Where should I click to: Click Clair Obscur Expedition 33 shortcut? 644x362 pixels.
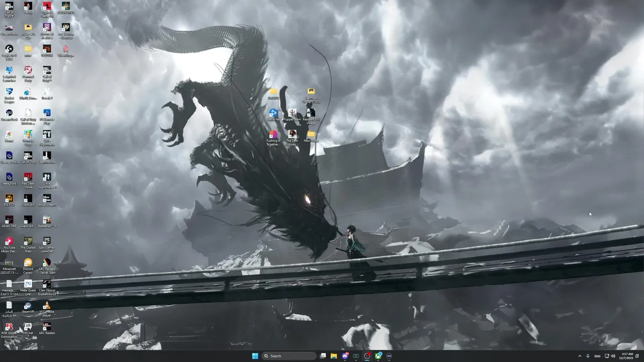coord(47,287)
